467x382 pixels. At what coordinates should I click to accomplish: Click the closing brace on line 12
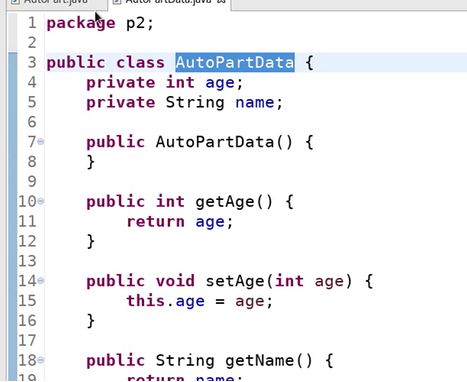click(x=91, y=241)
